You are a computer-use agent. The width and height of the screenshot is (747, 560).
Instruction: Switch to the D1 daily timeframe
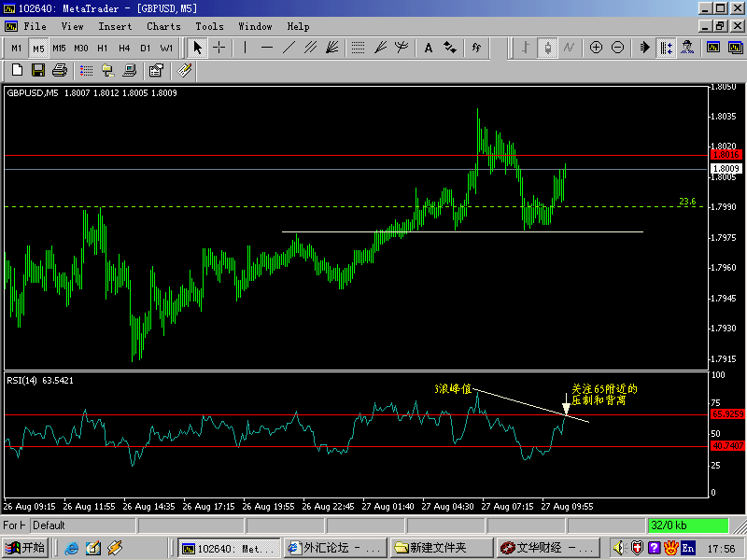coord(146,49)
